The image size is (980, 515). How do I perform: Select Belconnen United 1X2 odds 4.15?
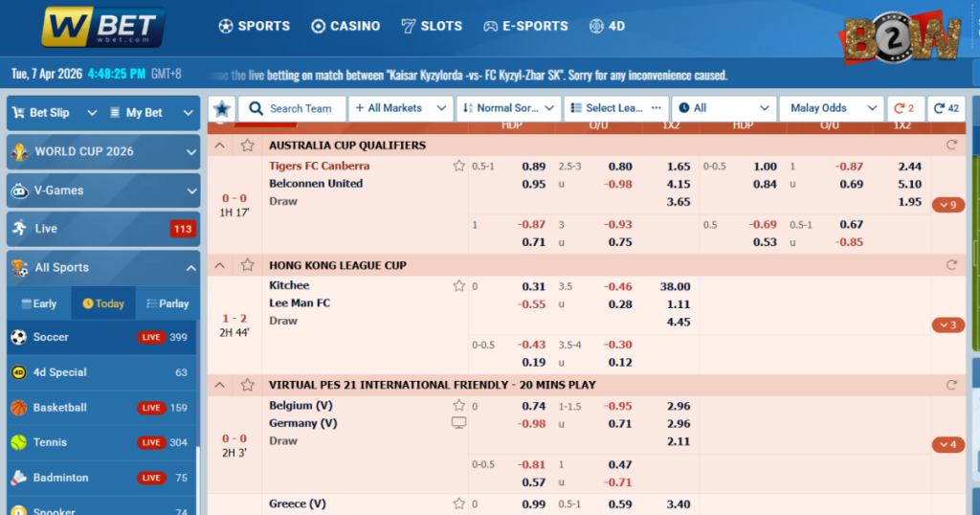(679, 185)
